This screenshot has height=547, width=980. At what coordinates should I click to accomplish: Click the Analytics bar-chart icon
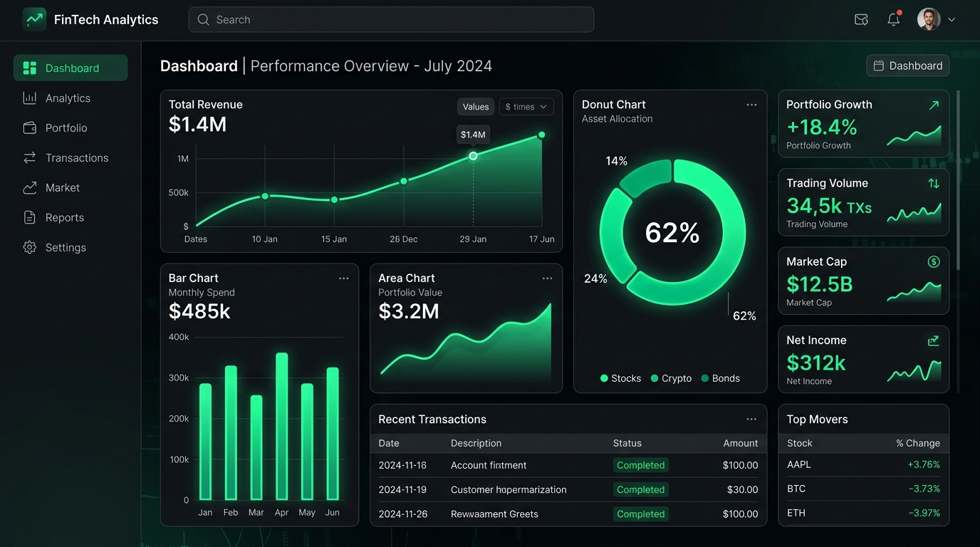30,98
